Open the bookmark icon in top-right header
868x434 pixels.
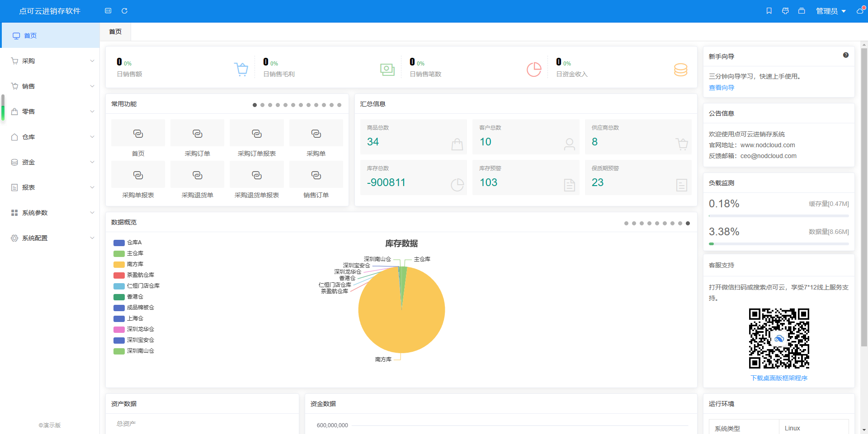(x=769, y=11)
